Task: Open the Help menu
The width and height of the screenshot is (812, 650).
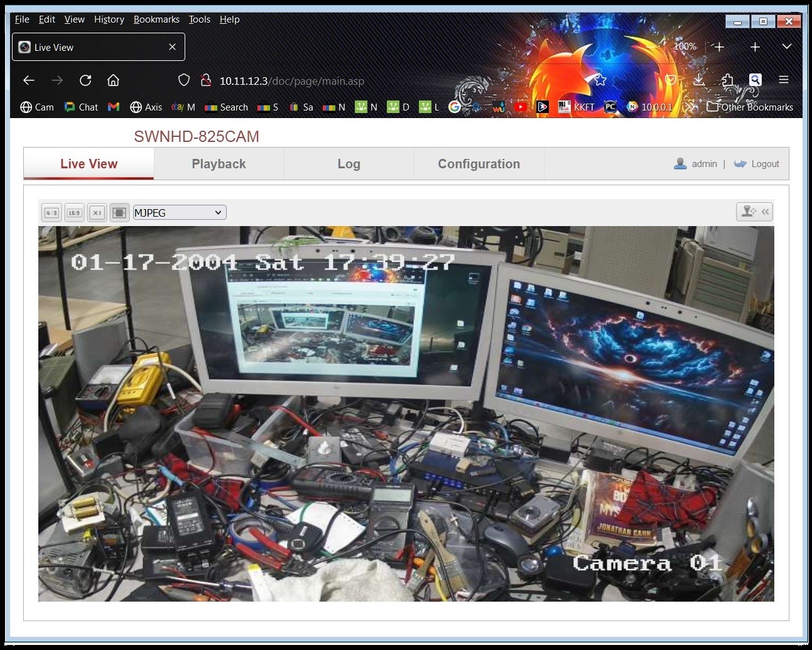Action: coord(230,19)
